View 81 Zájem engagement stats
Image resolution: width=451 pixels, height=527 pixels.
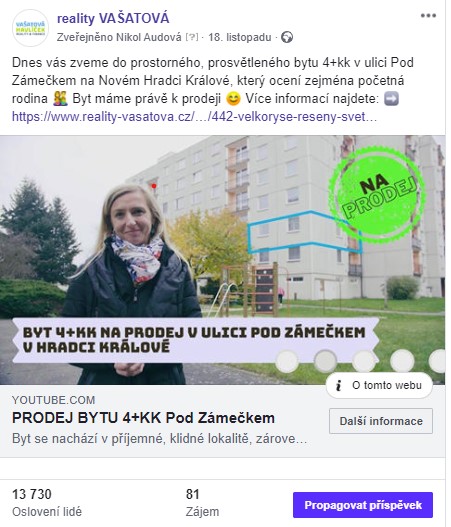[x=202, y=503]
